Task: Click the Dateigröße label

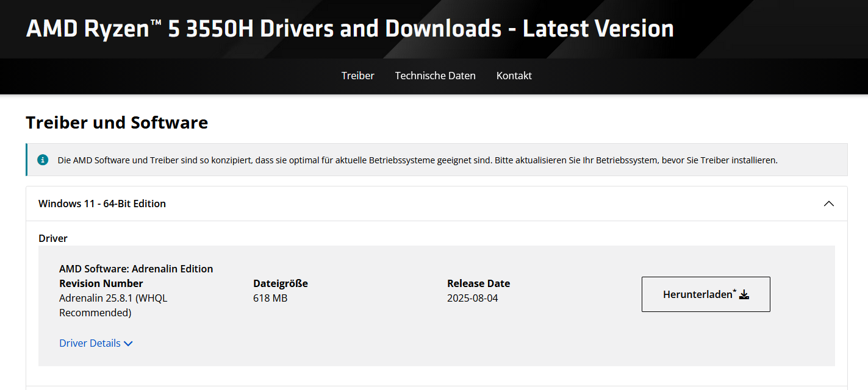Action: (x=281, y=283)
